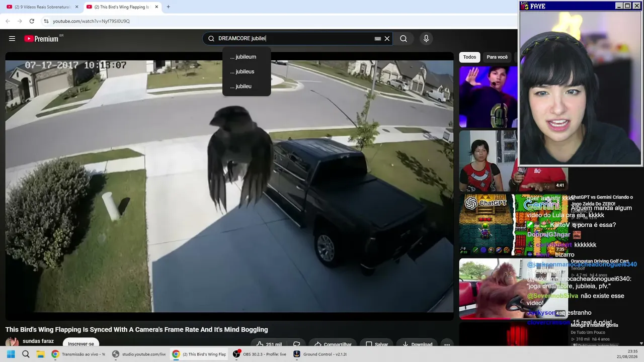Switch to OBS 30.2.3 in taskbar
Viewport: 644px width, 362px height.
coord(260,354)
